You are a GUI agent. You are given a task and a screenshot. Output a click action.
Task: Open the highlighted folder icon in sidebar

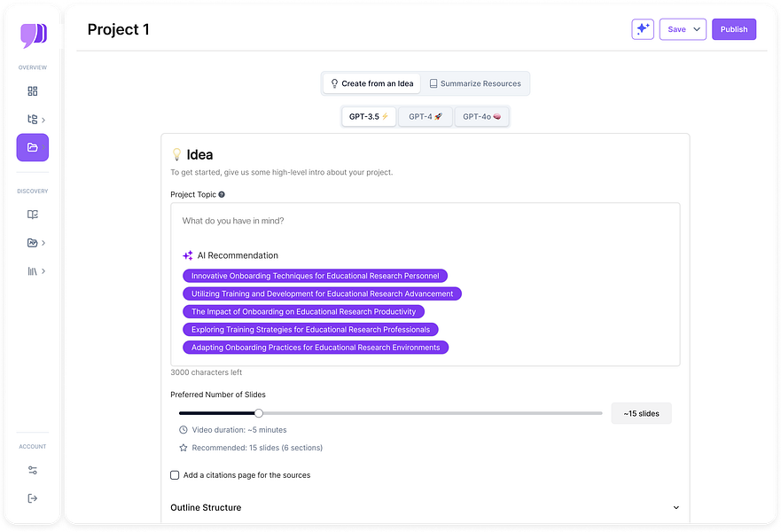(33, 147)
